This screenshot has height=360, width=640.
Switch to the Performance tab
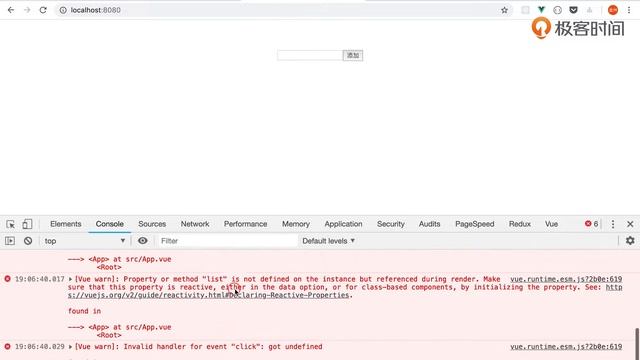245,224
